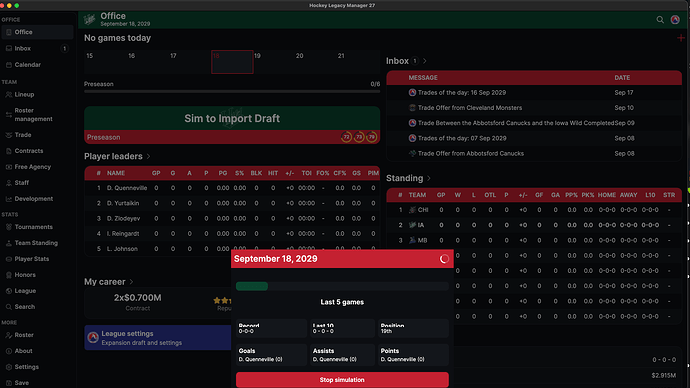
Task: Click the League sidebar icon
Action: pos(9,291)
